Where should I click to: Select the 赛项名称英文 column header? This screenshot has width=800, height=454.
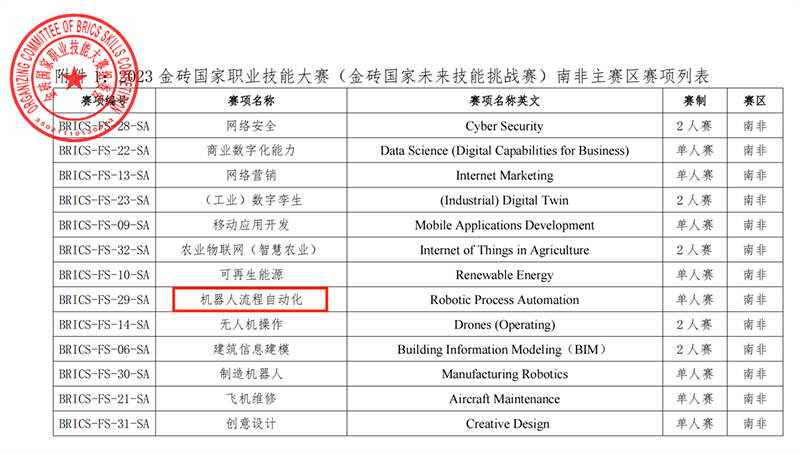(x=504, y=102)
